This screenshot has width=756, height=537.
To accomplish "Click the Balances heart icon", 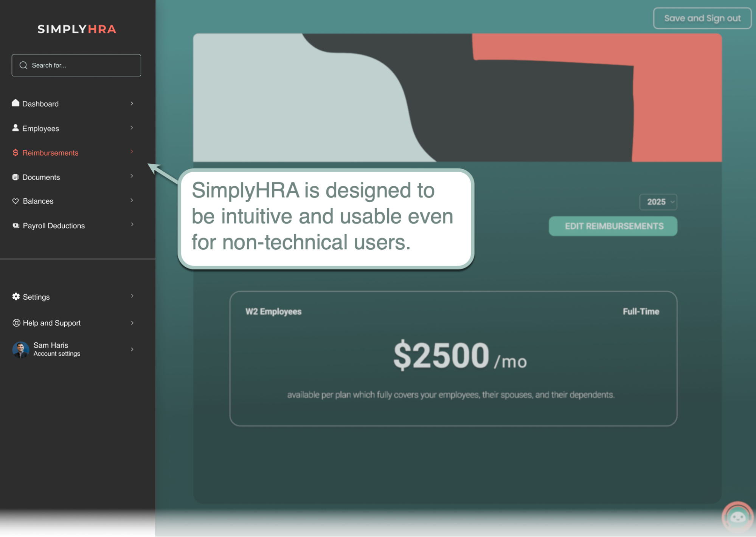I will tap(16, 201).
